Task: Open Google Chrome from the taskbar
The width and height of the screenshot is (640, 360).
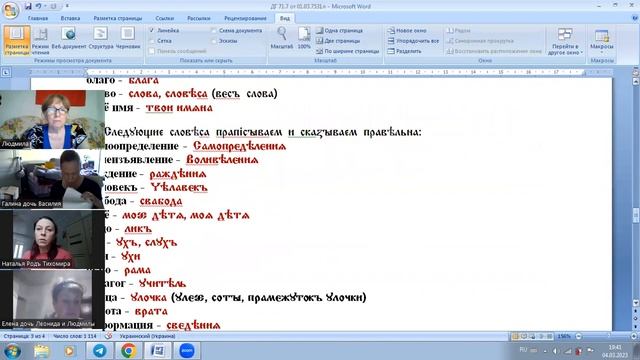Action: tap(129, 351)
